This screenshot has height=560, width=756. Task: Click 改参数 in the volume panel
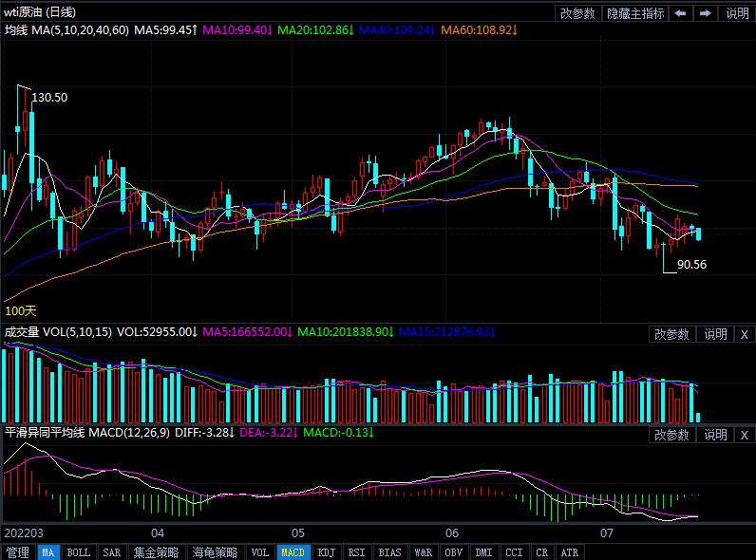tap(671, 334)
